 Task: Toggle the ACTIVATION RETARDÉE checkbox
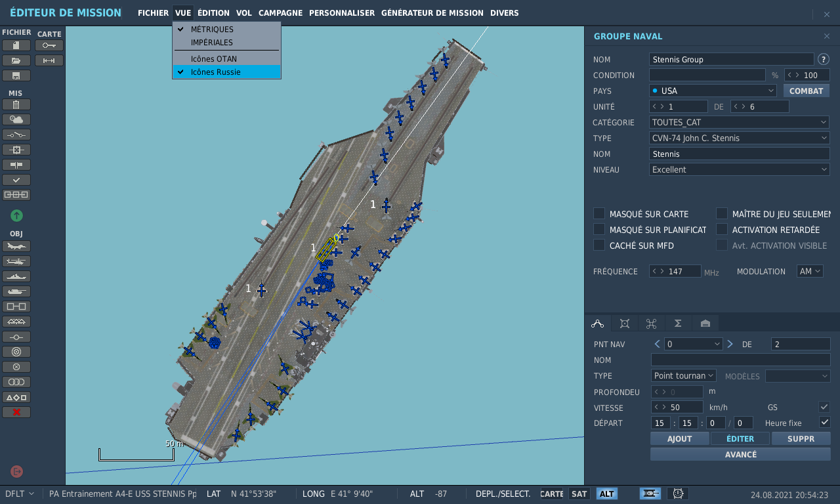click(x=722, y=229)
